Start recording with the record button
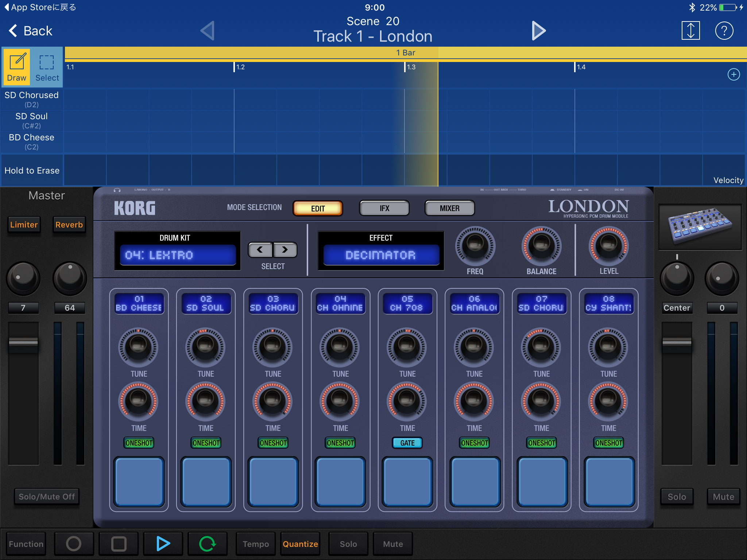747x560 pixels. tap(74, 544)
